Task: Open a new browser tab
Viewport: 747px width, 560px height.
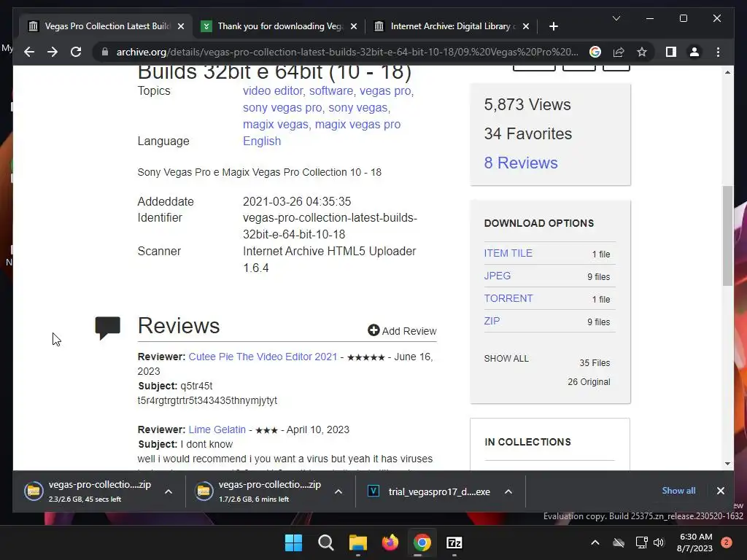Action: 553,26
